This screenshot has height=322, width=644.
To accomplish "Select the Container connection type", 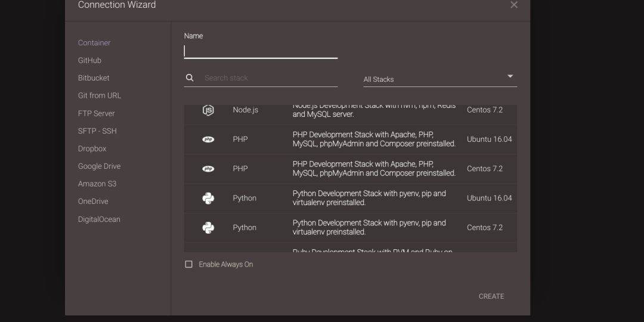I will [94, 43].
